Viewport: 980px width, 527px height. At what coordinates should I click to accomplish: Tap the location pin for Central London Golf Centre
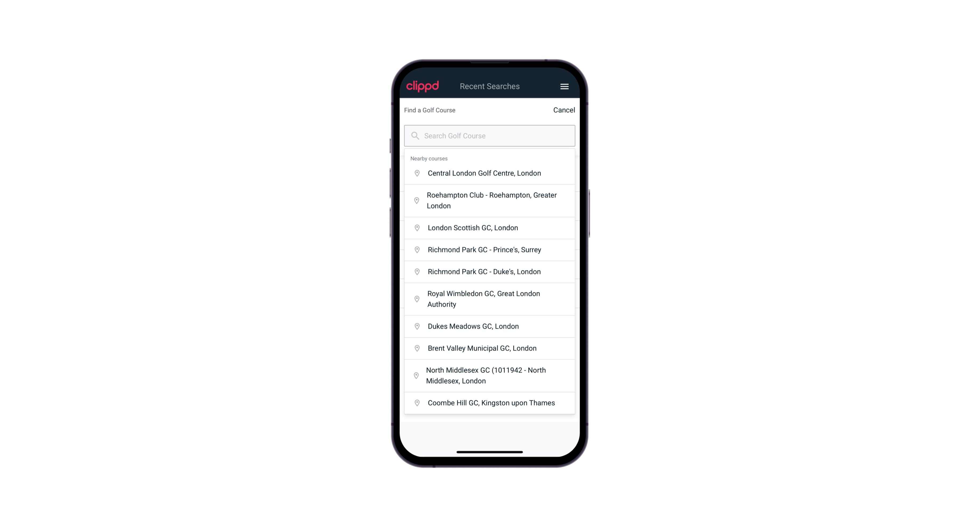tap(415, 173)
